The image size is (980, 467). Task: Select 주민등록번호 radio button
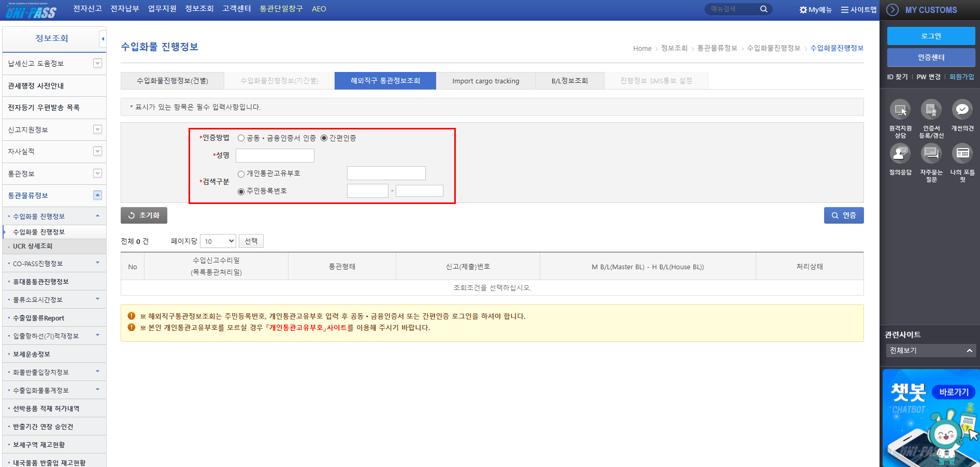(x=241, y=192)
